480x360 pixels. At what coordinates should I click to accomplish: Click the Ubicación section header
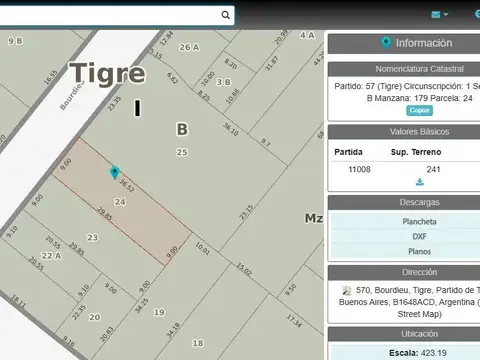coord(419,334)
